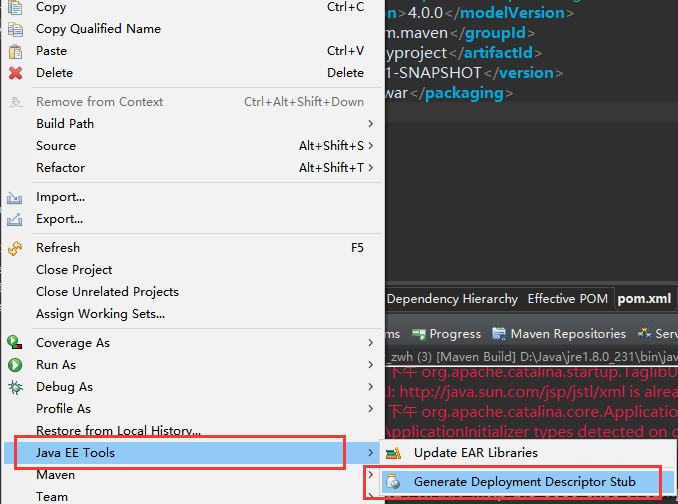Click the version closing tag in editor
This screenshot has width=678, height=504.
pos(523,73)
